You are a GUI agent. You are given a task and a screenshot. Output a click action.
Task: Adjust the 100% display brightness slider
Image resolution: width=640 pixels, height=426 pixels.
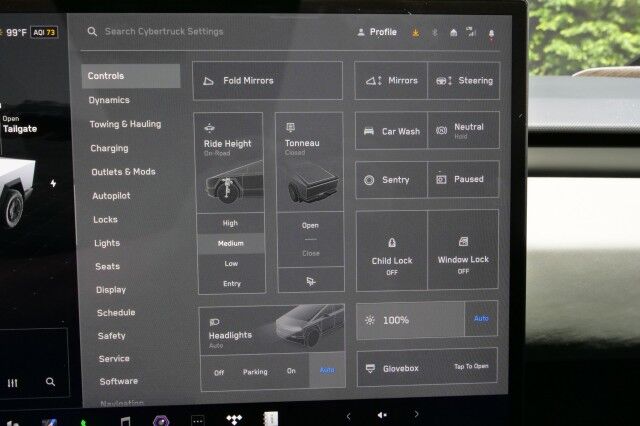(411, 320)
